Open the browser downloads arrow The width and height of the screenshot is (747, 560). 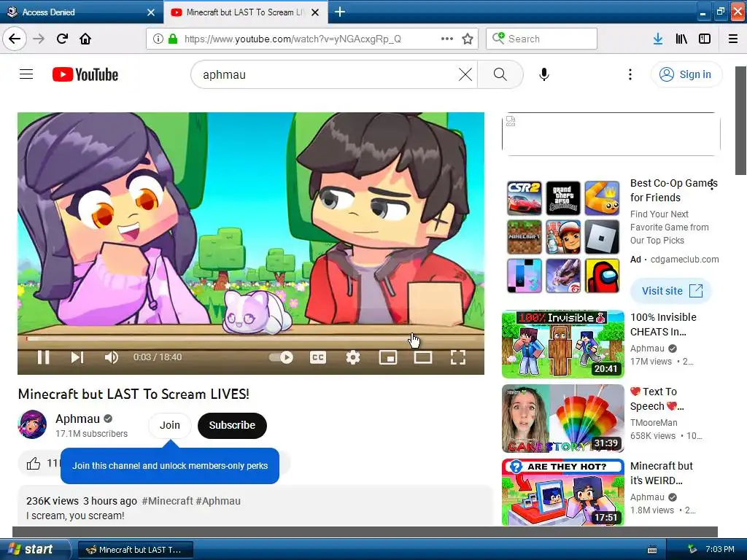[658, 39]
